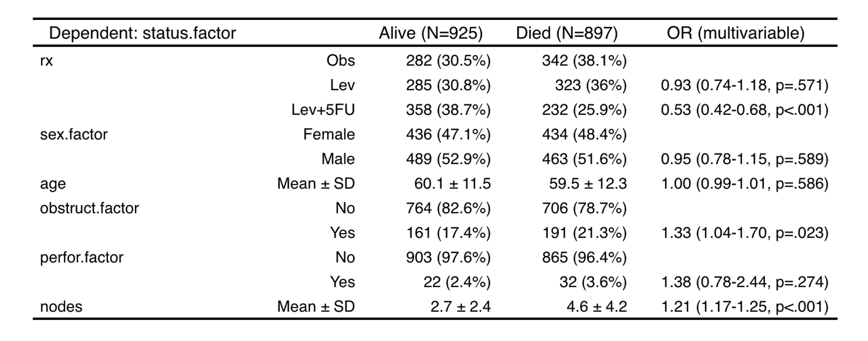This screenshot has width=868, height=341.
Task: Click the 'Dependent: status.factor' header
Action: coord(142,33)
